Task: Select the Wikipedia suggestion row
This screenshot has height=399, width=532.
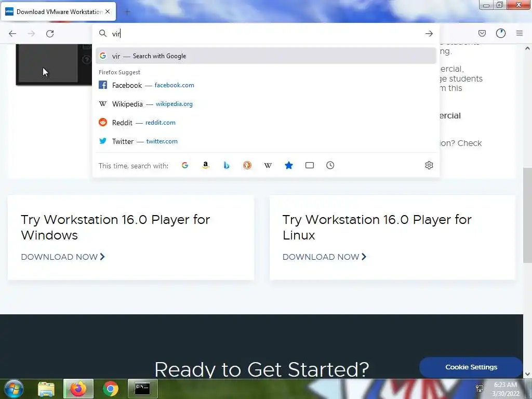Action: coord(266,104)
